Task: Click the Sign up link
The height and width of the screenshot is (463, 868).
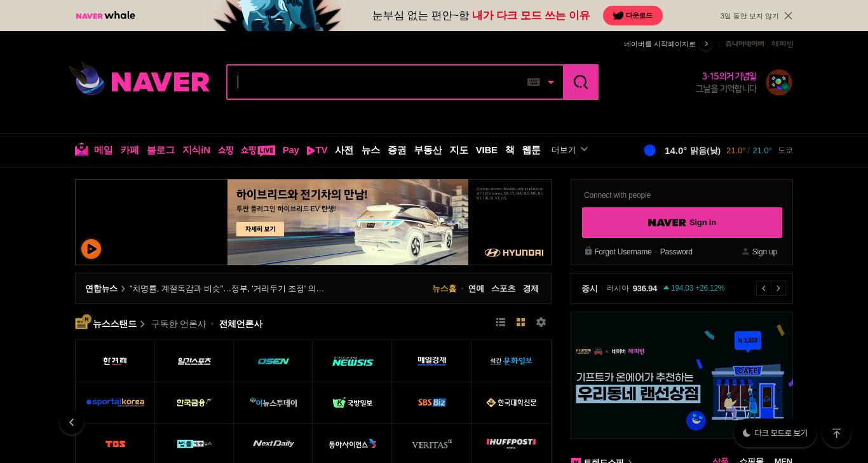Action: [x=764, y=252]
